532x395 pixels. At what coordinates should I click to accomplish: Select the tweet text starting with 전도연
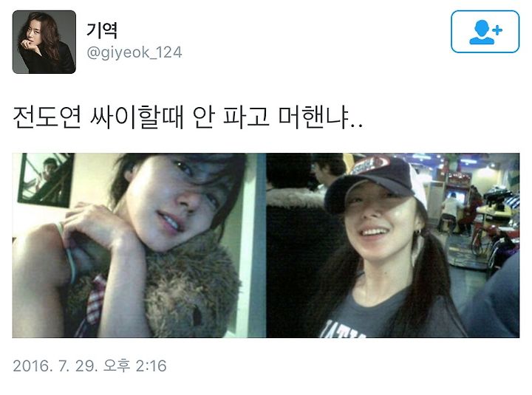pos(188,117)
